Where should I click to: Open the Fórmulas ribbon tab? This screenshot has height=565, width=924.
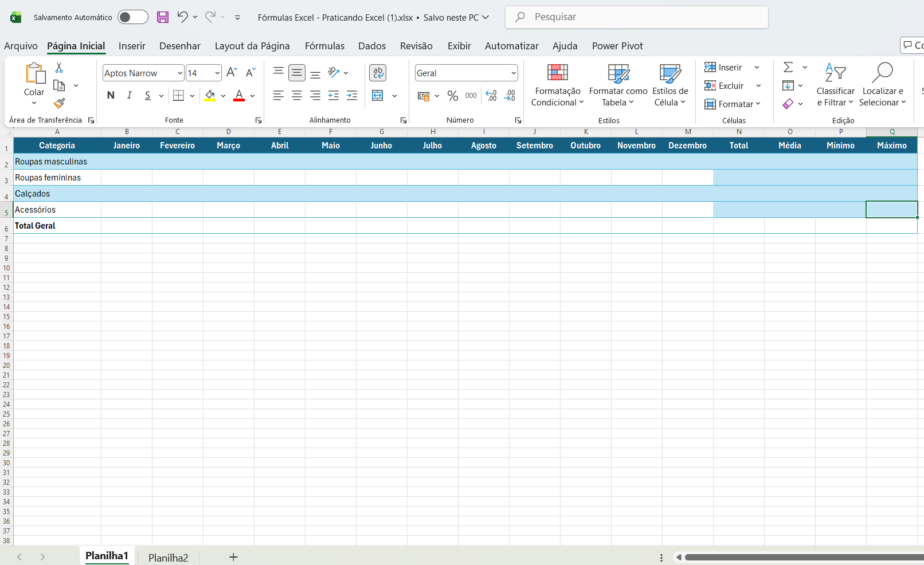(x=324, y=46)
